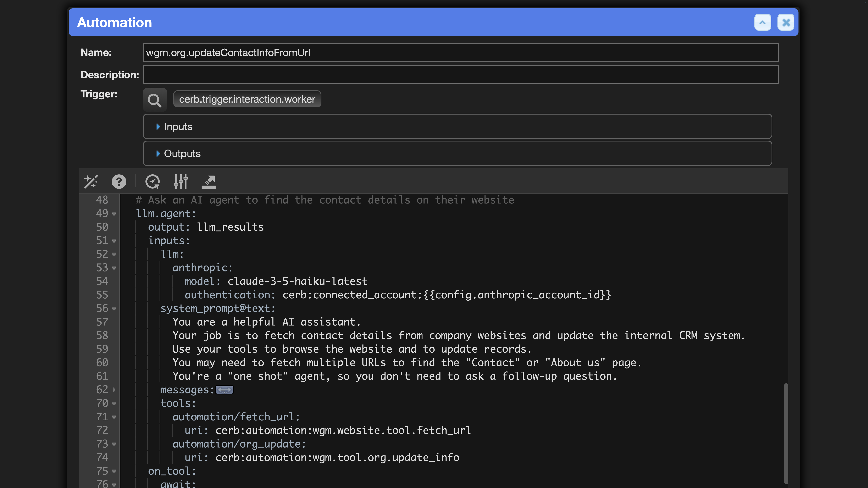Open the sliders settings toolbar icon
Screen dimensions: 868x488
tap(181, 181)
